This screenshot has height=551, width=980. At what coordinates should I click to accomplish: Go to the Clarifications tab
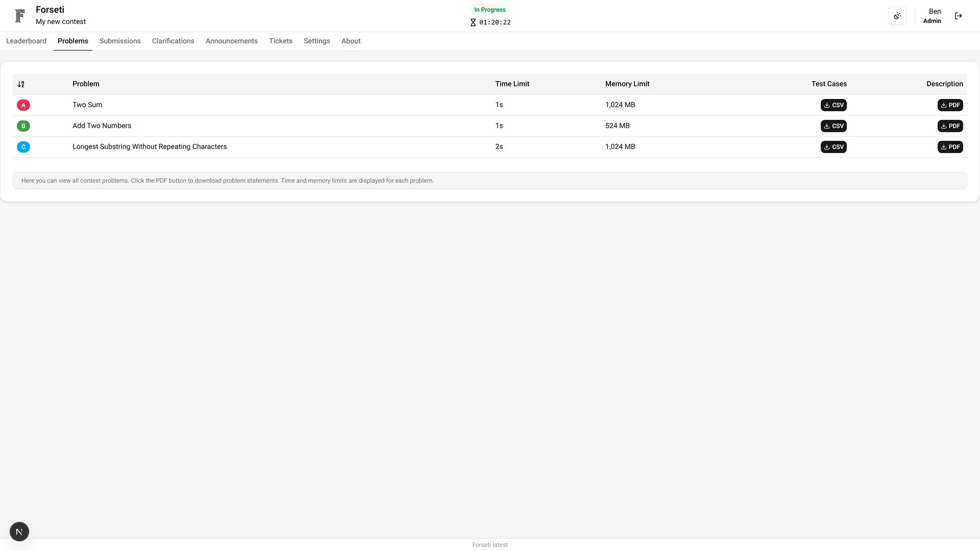point(173,41)
